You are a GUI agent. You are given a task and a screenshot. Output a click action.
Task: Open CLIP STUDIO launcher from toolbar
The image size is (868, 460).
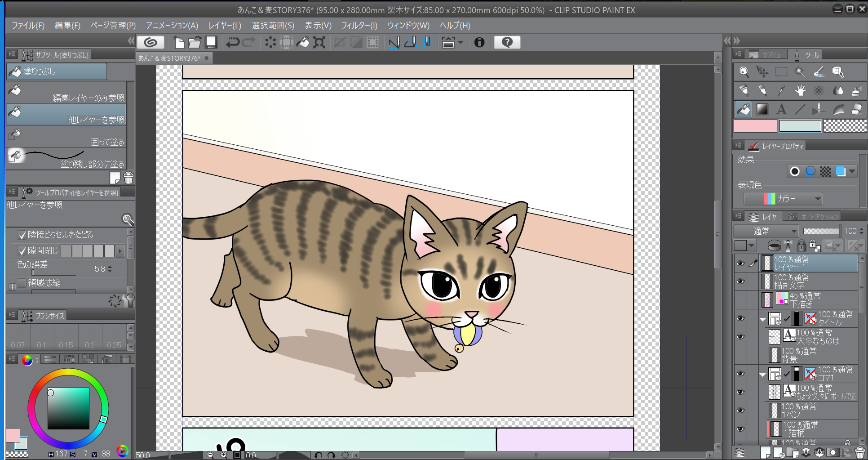[150, 42]
